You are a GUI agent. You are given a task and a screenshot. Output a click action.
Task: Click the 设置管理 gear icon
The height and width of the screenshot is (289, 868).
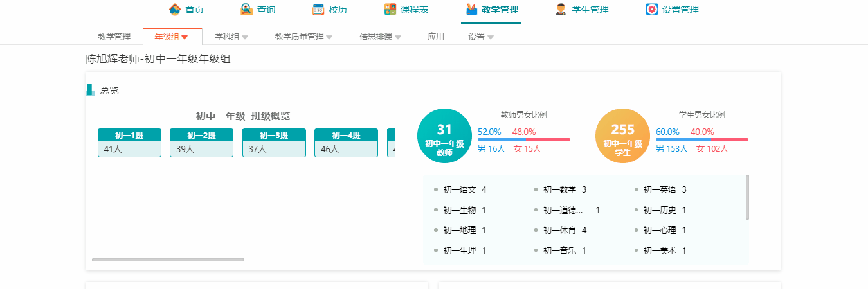[652, 10]
